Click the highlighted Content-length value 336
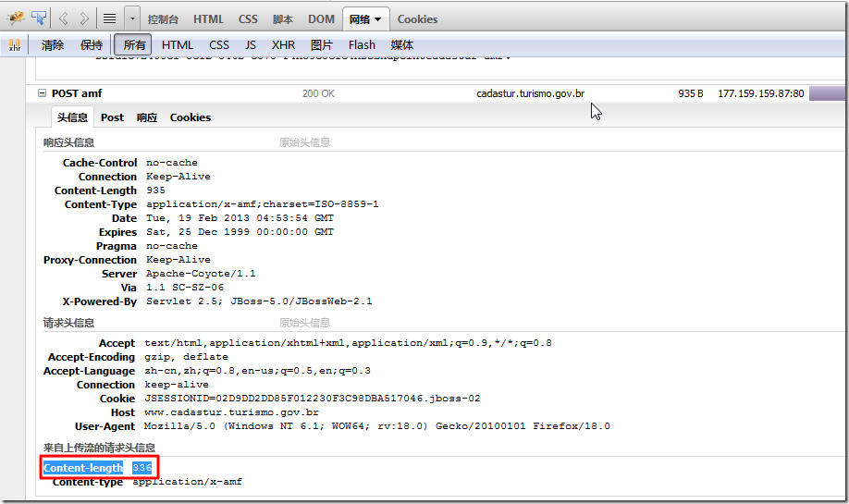849x504 pixels. 141,468
